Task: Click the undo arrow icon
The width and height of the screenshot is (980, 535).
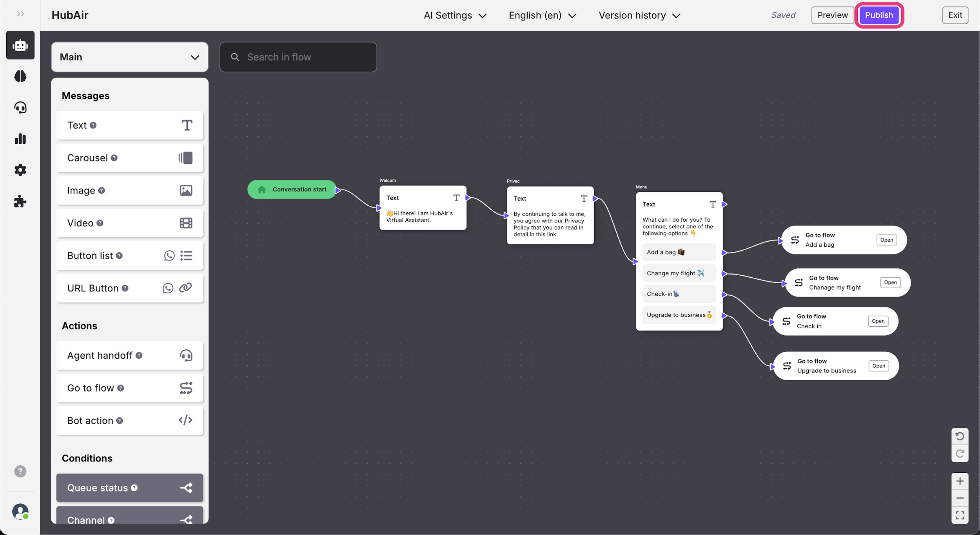Action: (x=960, y=436)
